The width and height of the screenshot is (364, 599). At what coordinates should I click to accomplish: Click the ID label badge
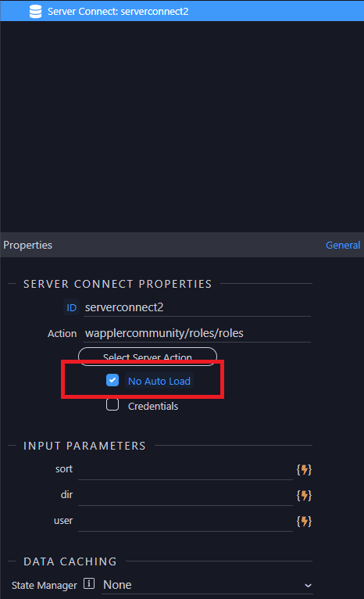[71, 307]
